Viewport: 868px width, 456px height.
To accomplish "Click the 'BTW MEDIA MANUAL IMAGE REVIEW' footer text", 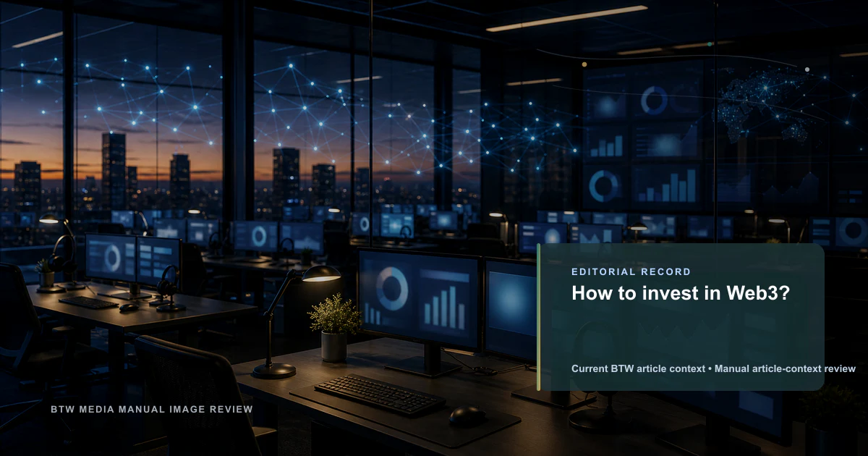I will click(152, 409).
